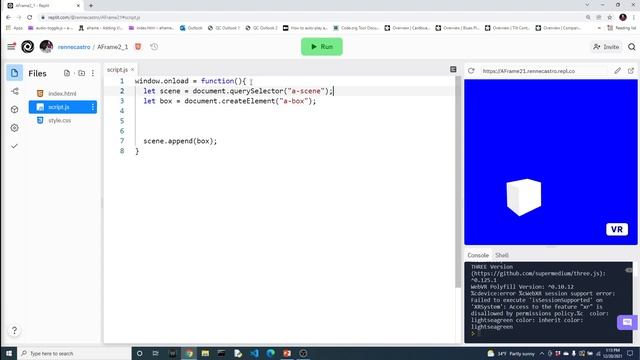Click the HTML language badge icon
This screenshot has height=360, width=640.
138,47
